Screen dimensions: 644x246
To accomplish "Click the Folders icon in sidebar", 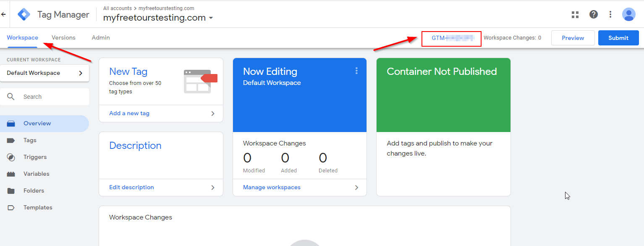I will (x=11, y=191).
